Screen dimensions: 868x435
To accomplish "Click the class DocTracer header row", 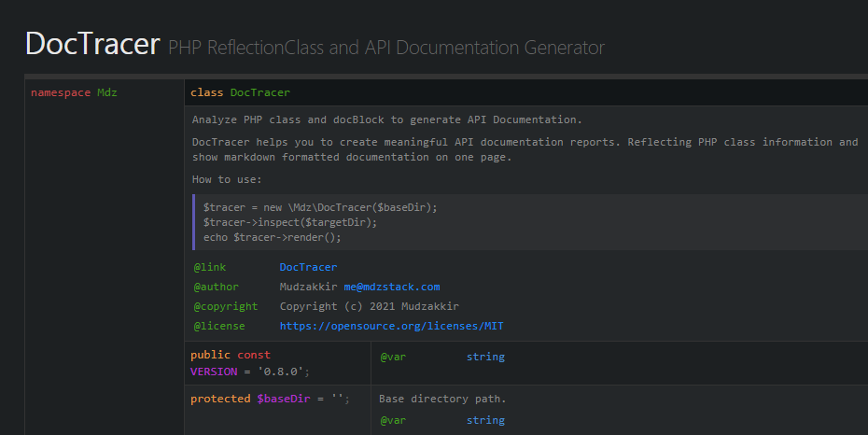I will coord(240,92).
